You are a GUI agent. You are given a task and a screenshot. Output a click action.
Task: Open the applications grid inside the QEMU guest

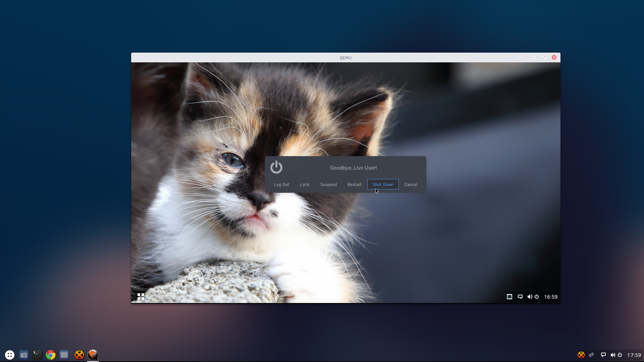(141, 297)
